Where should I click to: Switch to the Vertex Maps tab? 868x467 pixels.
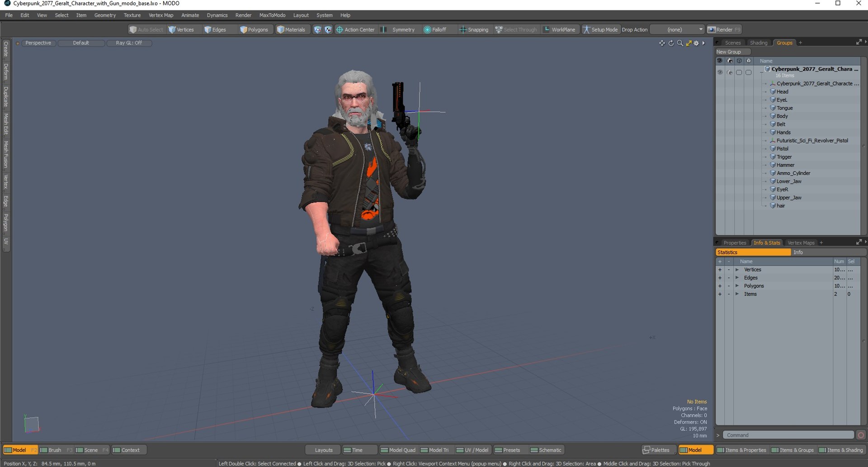point(801,243)
